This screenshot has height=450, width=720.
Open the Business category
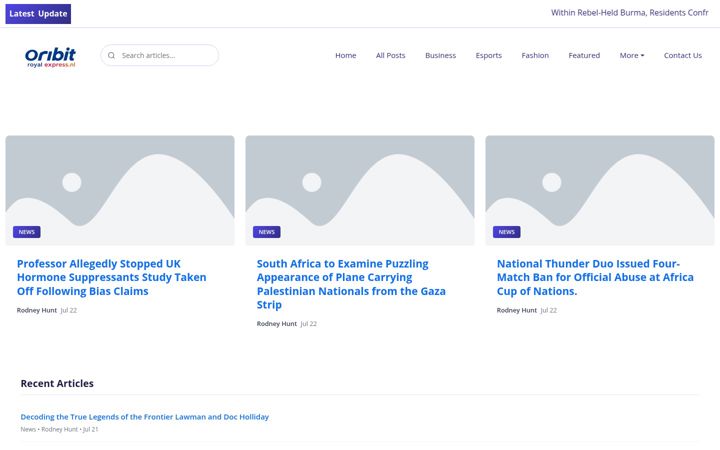pos(440,56)
